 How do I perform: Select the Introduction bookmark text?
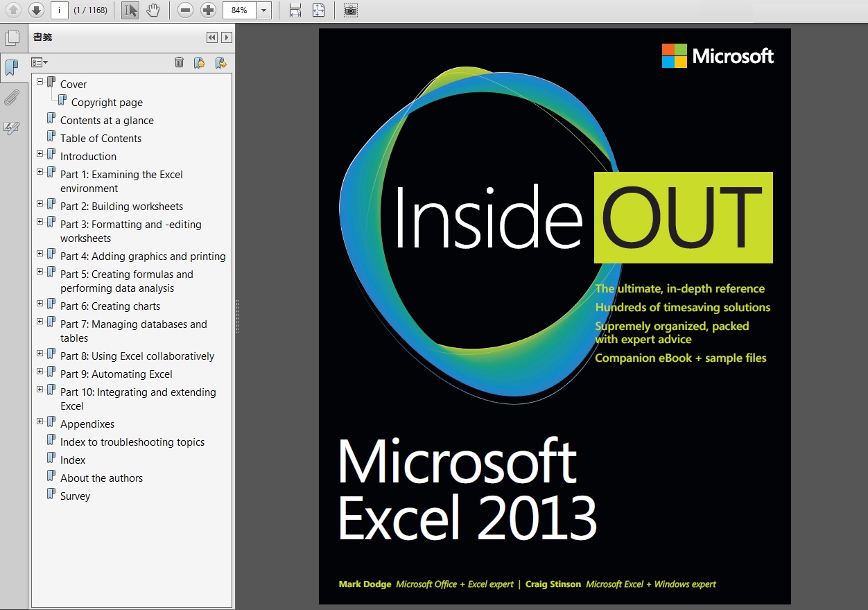88,157
